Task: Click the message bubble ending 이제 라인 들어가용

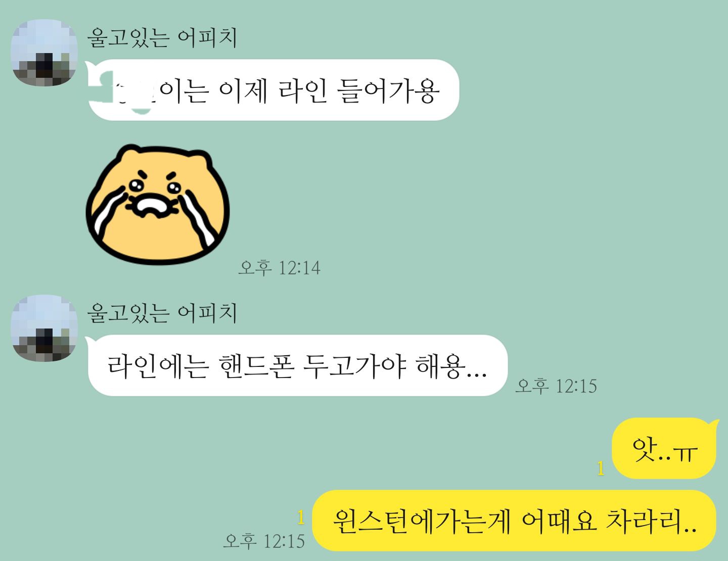Action: tap(273, 90)
